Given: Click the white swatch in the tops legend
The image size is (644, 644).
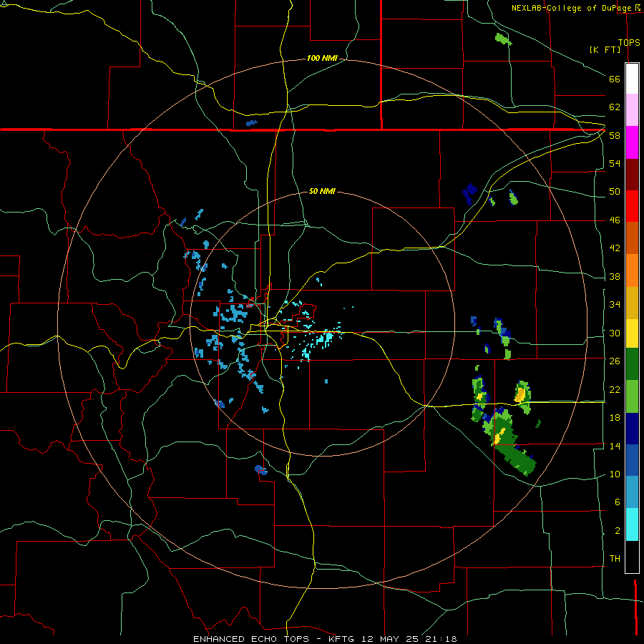Looking at the screenshot, I should click(632, 79).
